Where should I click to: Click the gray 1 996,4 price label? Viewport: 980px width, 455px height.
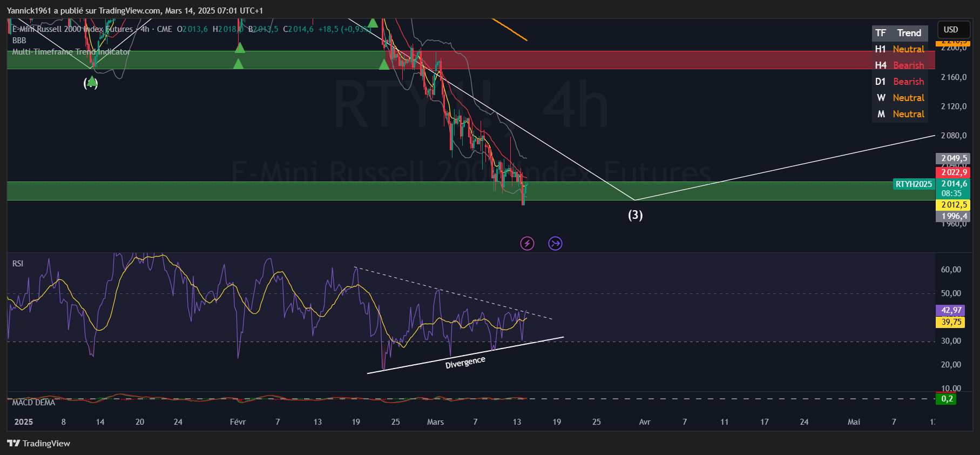pyautogui.click(x=953, y=216)
